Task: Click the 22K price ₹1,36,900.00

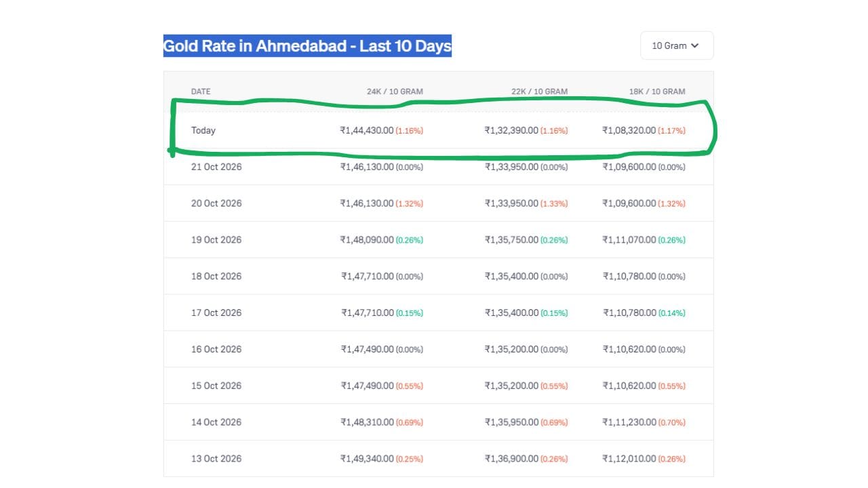Action: coord(511,459)
